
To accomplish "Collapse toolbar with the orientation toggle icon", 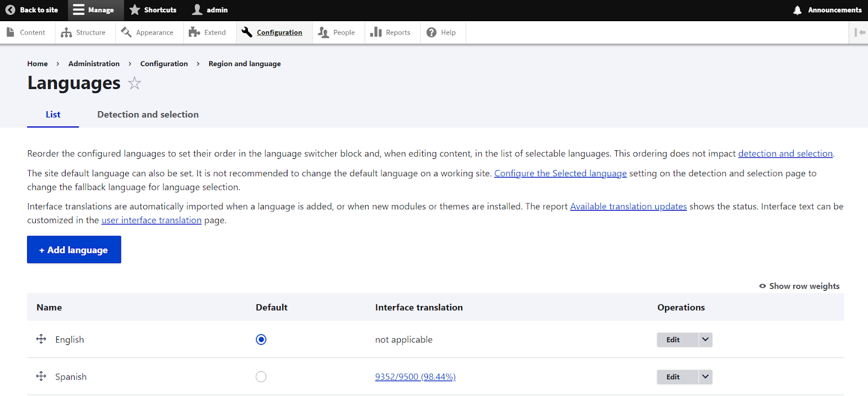I will [x=860, y=33].
